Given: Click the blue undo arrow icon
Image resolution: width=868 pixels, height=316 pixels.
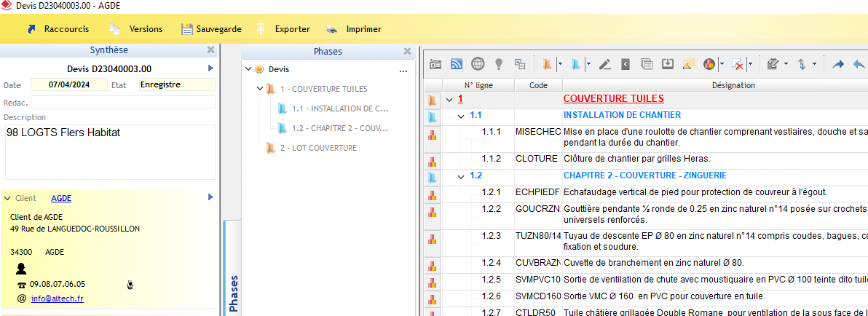Looking at the screenshot, I should [x=859, y=64].
